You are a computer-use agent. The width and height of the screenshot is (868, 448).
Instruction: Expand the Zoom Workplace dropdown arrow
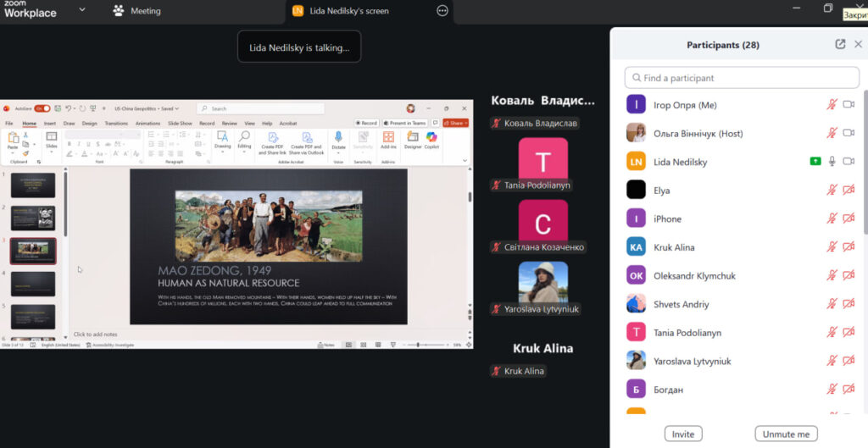82,10
